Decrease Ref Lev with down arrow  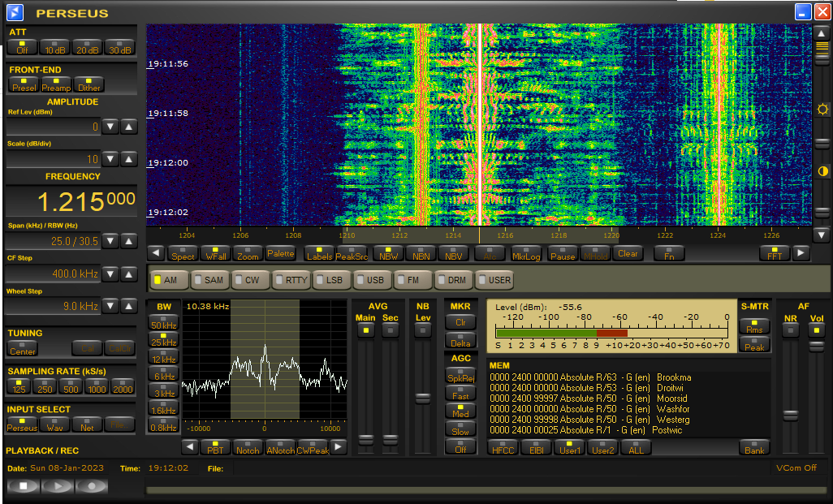pos(110,127)
